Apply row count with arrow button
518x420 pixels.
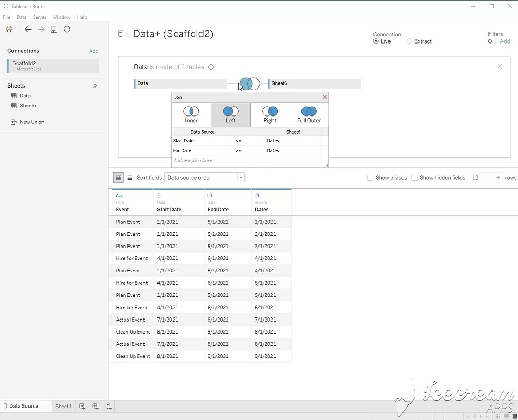coord(498,178)
